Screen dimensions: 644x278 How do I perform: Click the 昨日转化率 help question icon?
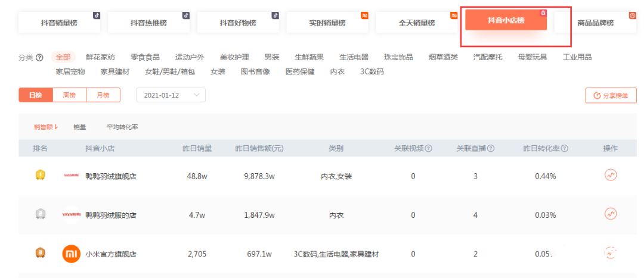pos(564,149)
